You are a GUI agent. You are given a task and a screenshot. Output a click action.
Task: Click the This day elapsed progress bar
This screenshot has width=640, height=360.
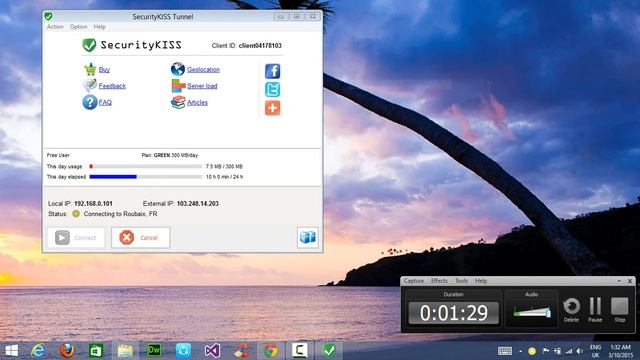(x=146, y=177)
